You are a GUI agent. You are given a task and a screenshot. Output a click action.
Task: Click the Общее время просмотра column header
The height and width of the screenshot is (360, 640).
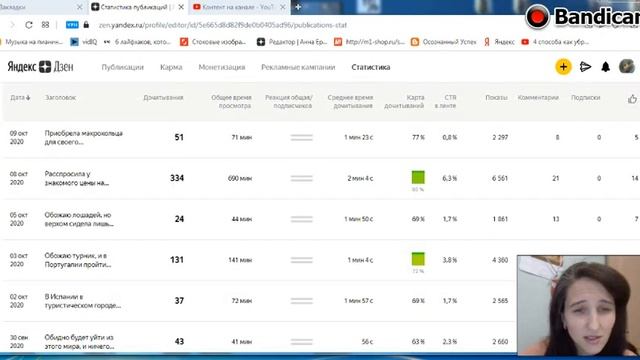pyautogui.click(x=231, y=102)
